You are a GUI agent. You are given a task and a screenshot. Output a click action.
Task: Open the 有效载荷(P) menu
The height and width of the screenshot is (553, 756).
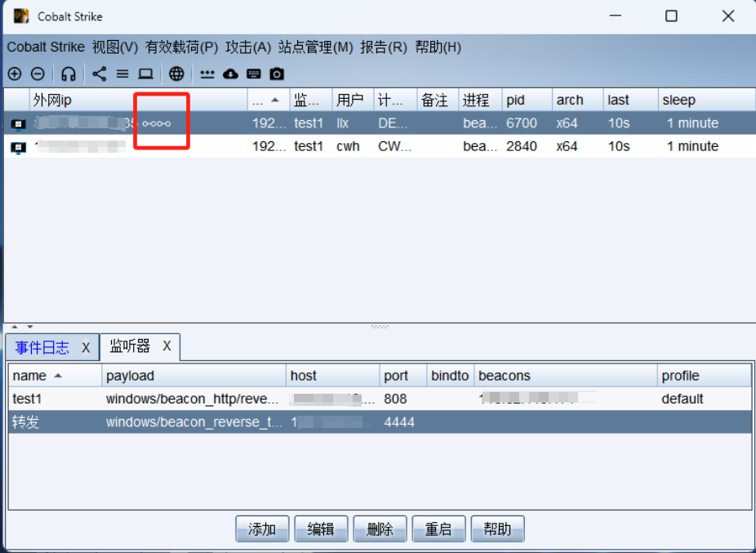click(x=182, y=47)
